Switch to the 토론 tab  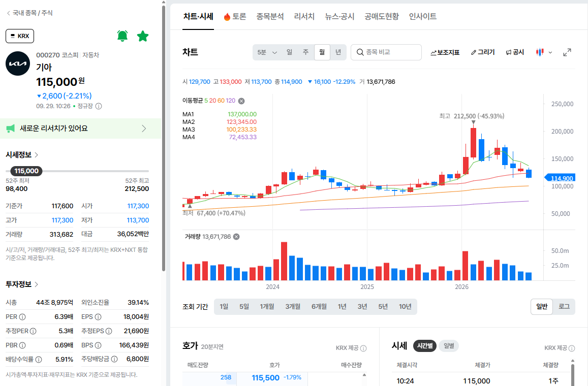235,16
